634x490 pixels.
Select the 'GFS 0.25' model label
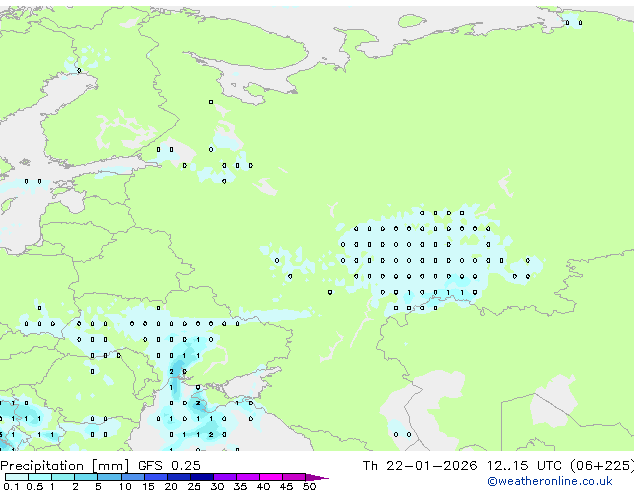(x=169, y=466)
